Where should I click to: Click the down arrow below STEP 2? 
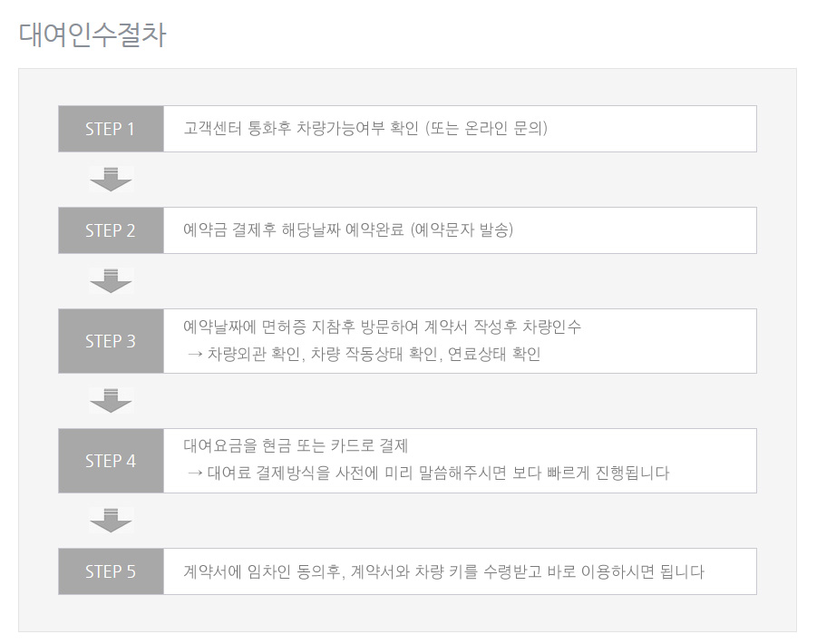click(111, 281)
